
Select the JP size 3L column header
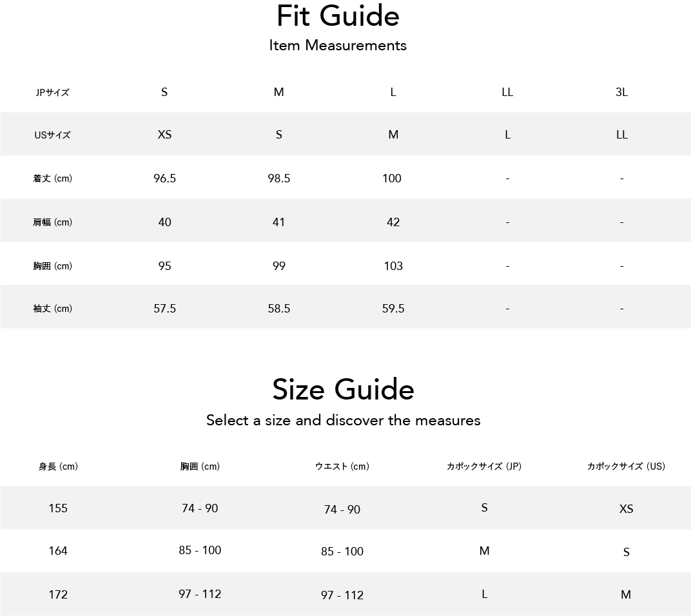click(x=621, y=92)
